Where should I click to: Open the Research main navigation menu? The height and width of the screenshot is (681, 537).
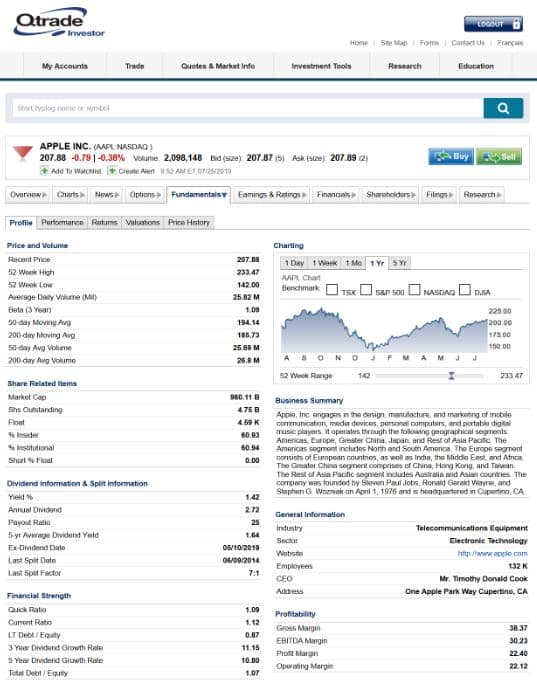coord(404,66)
